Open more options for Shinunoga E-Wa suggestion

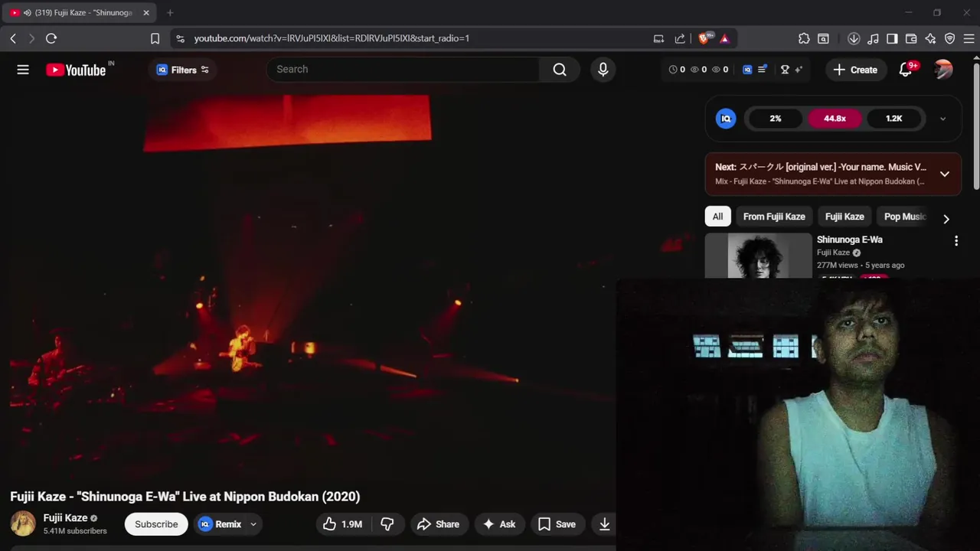click(955, 241)
